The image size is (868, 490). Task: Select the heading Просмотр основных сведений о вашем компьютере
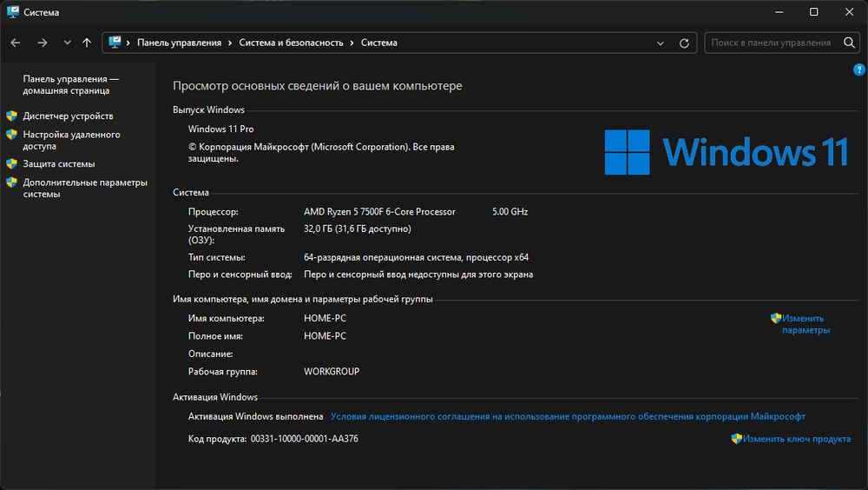[317, 86]
